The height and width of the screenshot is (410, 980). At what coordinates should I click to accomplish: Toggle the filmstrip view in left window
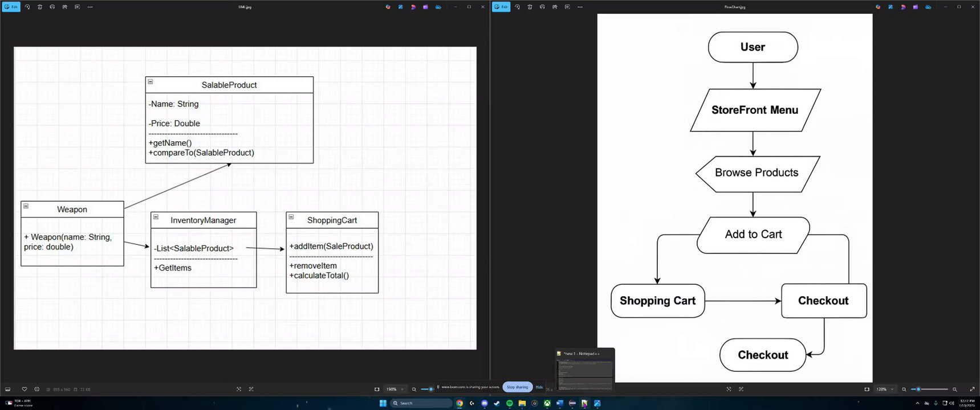[7, 389]
